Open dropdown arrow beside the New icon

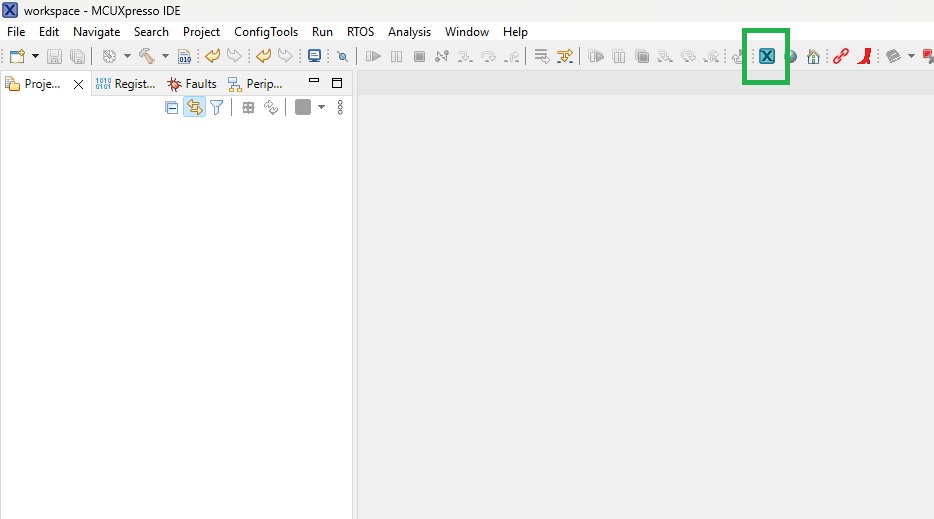35,57
